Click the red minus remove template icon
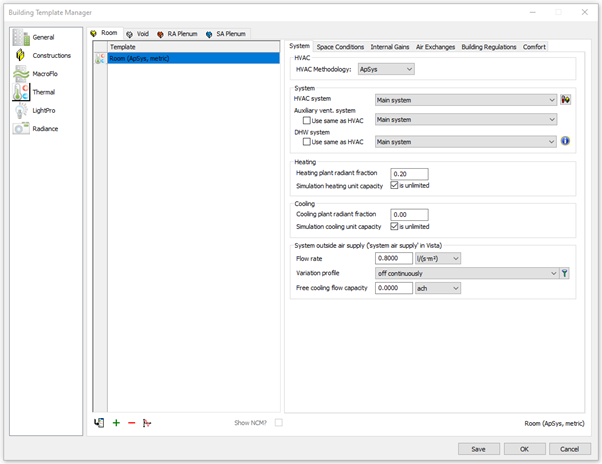The height and width of the screenshot is (464, 602). click(x=131, y=423)
